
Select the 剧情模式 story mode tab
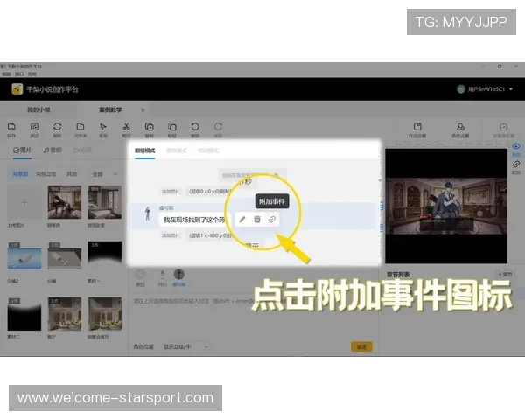(x=145, y=150)
